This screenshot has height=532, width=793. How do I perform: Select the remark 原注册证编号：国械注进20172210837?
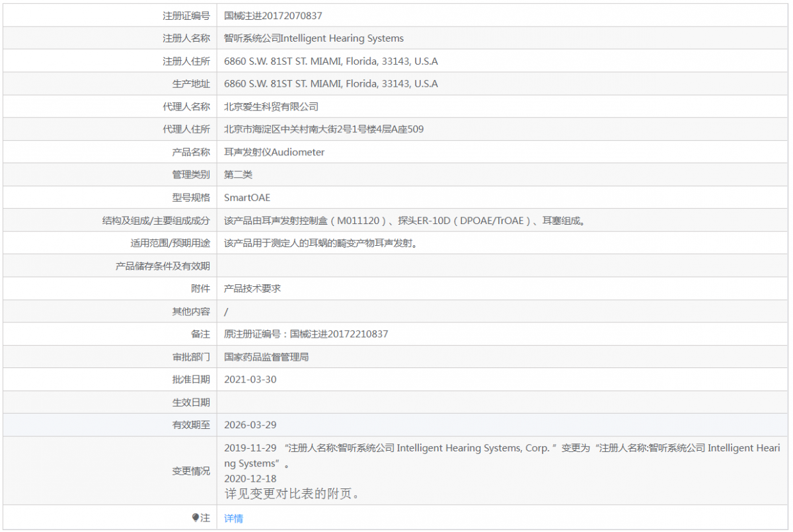coord(306,334)
